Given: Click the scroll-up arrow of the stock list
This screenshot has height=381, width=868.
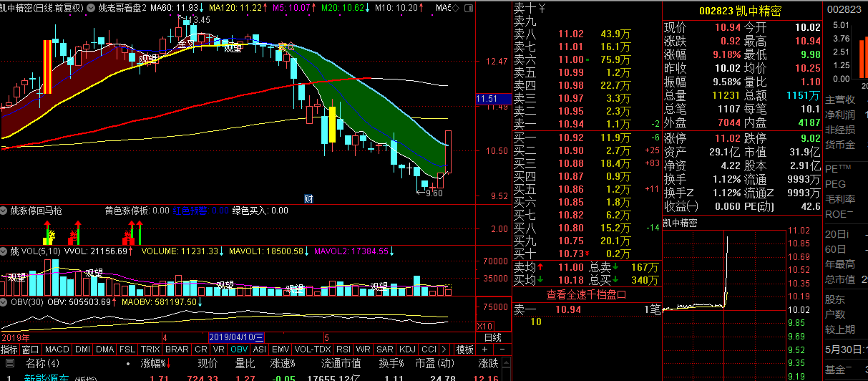Looking at the screenshot, I should 506,363.
